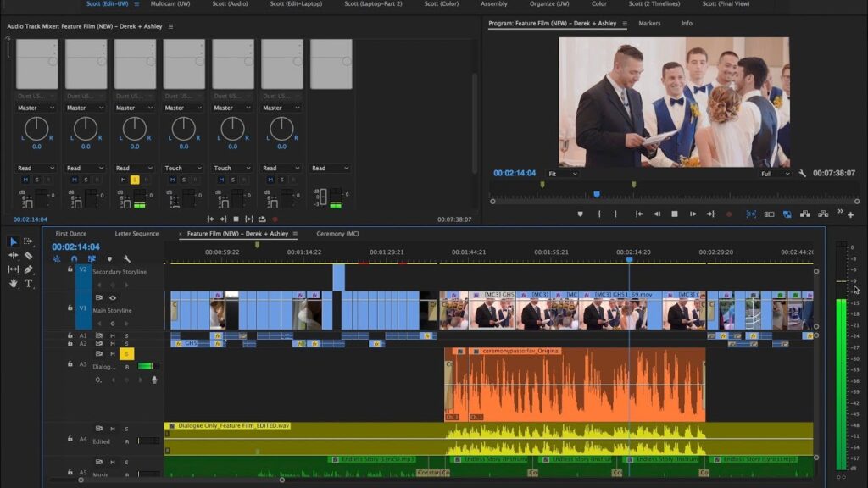The height and width of the screenshot is (488, 868).
Task: Open the Scott (Color) workspace tab
Action: coord(442,4)
